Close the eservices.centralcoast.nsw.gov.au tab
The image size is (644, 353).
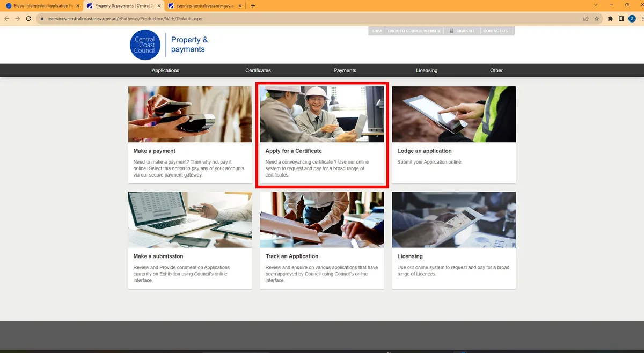tap(240, 6)
